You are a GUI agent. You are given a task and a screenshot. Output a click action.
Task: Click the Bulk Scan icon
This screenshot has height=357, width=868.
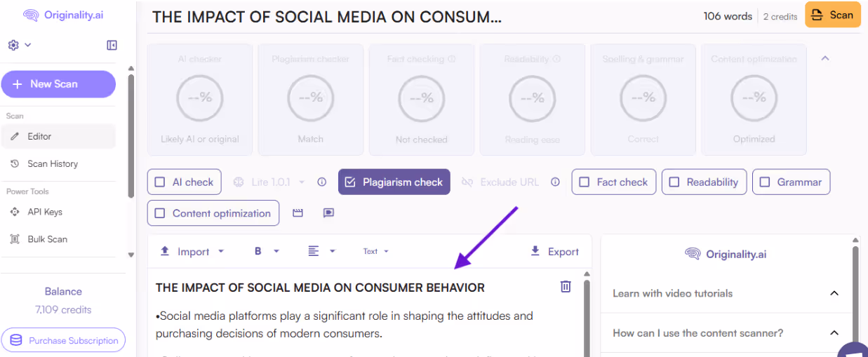click(15, 239)
